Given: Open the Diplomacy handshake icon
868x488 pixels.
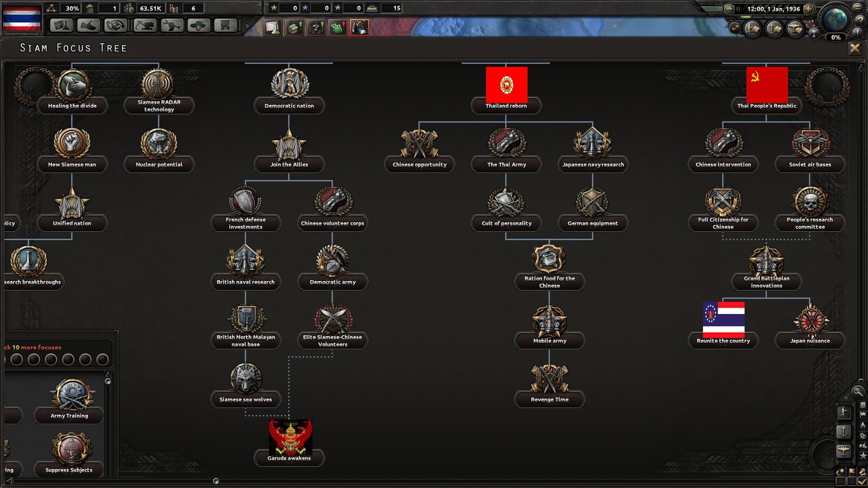Looking at the screenshot, I should pyautogui.click(x=88, y=25).
